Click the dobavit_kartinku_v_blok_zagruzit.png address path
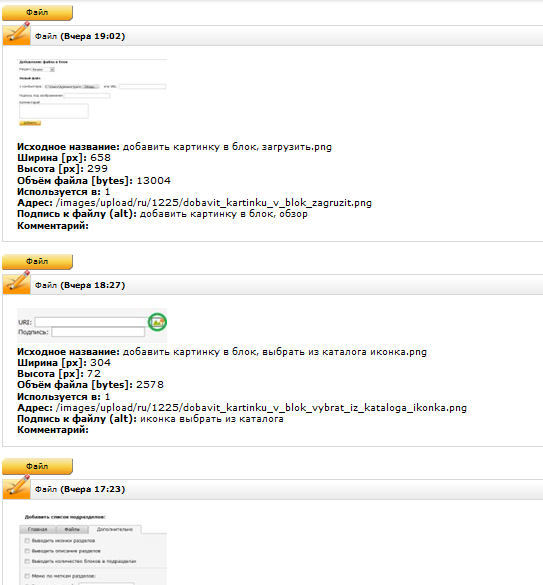 [214, 203]
